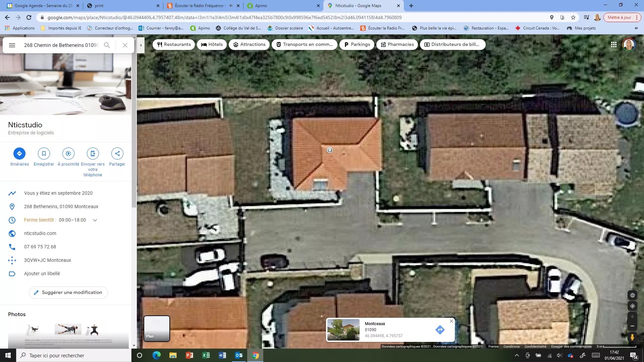Open Windows Start menu
Screen dimensions: 644x362
(x=8, y=355)
